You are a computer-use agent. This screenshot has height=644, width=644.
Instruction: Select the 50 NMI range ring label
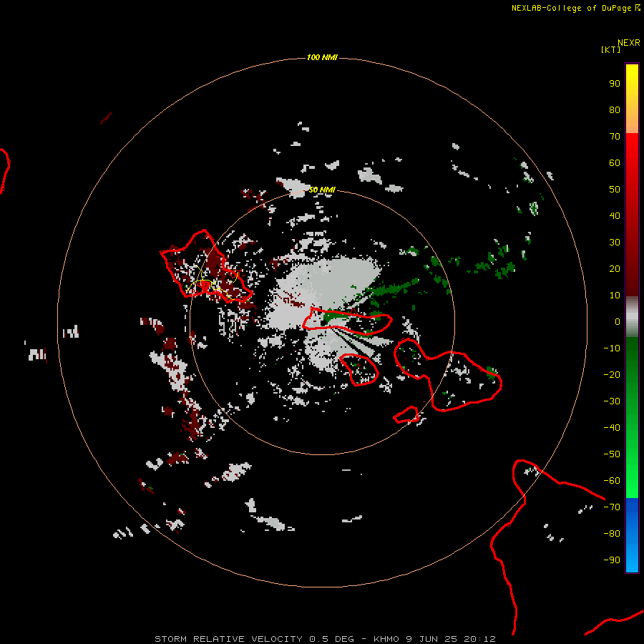[x=322, y=190]
